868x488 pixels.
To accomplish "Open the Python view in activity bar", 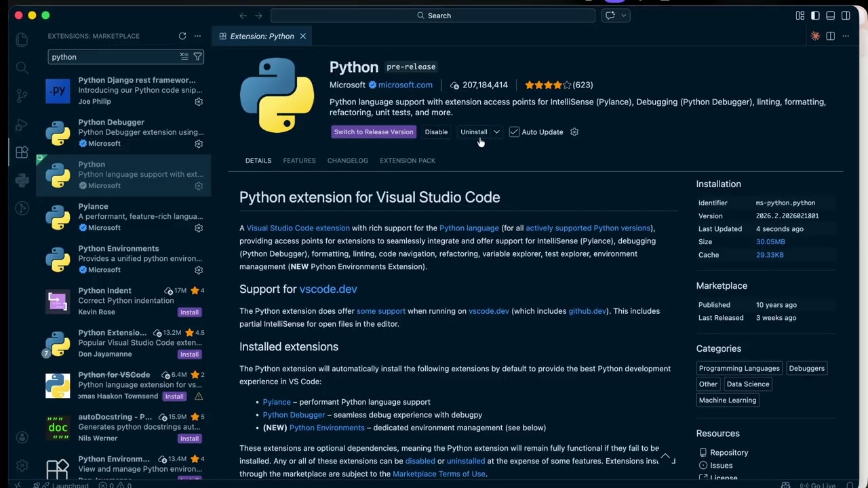I will pyautogui.click(x=22, y=180).
